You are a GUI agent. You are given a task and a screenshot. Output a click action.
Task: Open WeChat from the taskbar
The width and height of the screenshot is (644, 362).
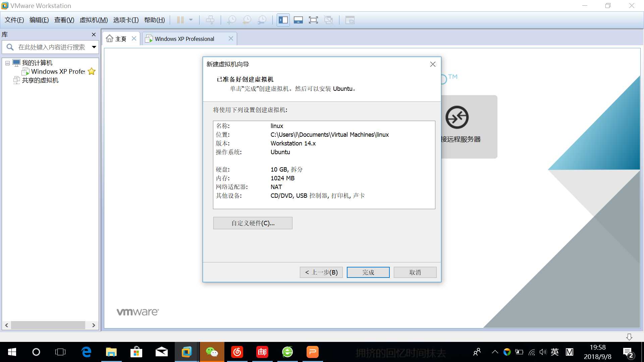(212, 352)
